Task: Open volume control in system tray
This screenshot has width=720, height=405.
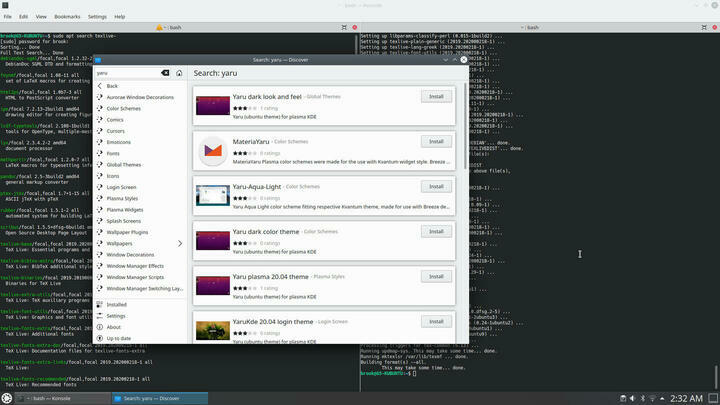Action: coord(632,398)
